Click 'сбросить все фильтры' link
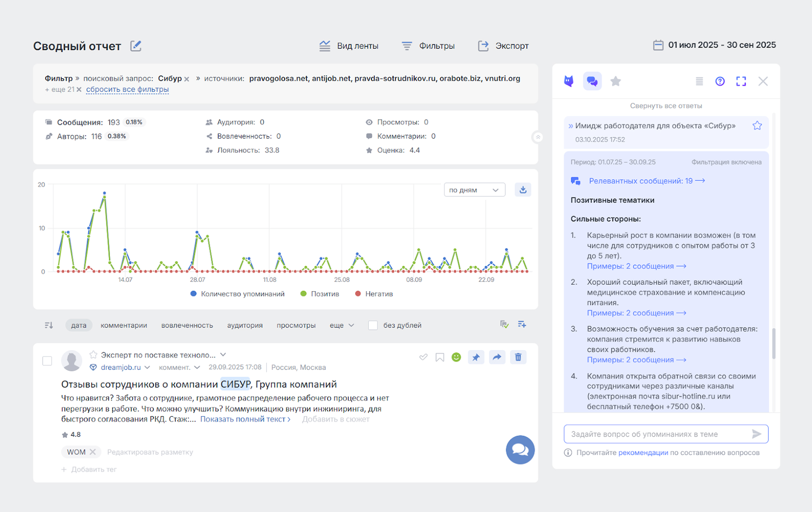This screenshot has width=812, height=512. click(x=127, y=89)
